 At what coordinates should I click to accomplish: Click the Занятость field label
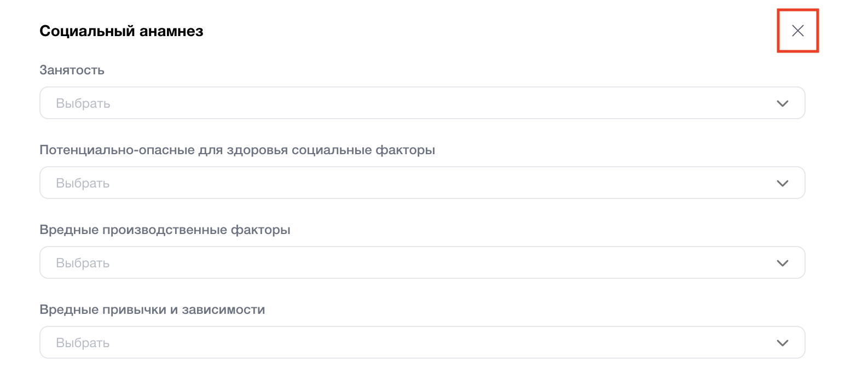pyautogui.click(x=72, y=70)
